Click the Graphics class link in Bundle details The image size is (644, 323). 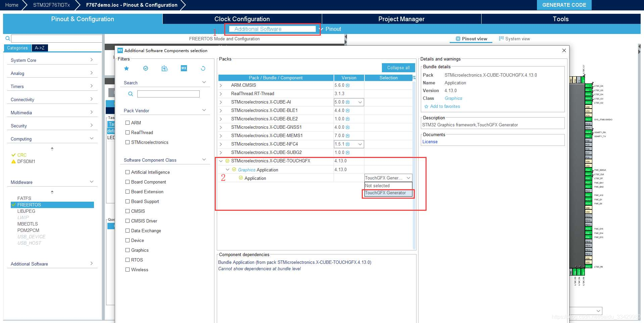click(x=453, y=98)
